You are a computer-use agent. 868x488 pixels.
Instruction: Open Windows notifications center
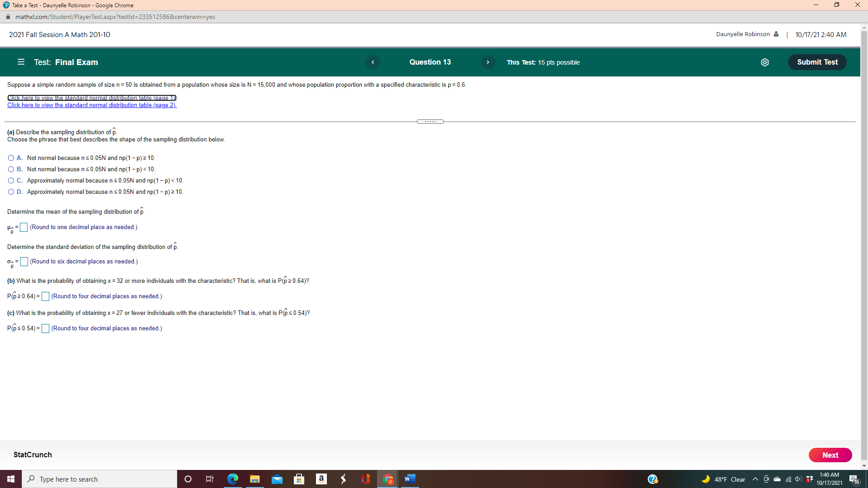[854, 479]
